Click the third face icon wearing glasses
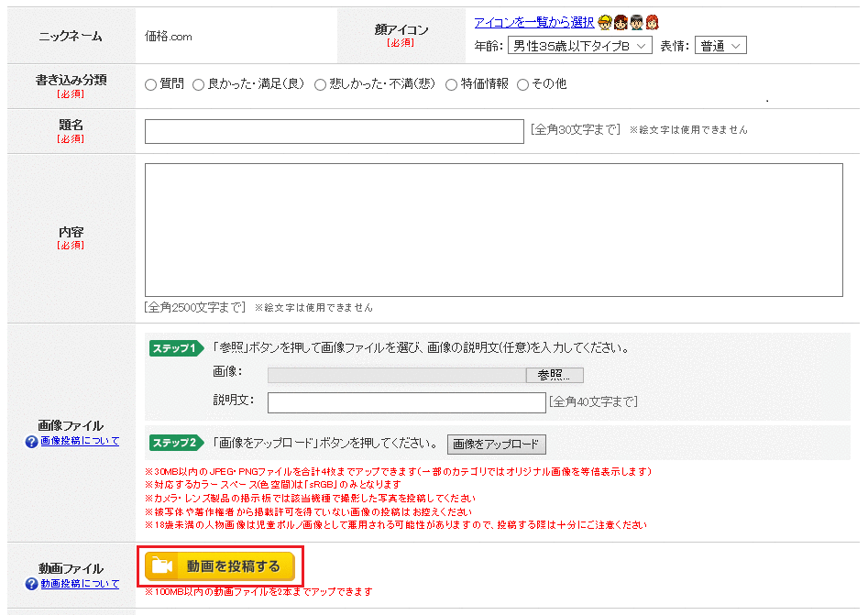This screenshot has height=615, width=868. [x=637, y=22]
